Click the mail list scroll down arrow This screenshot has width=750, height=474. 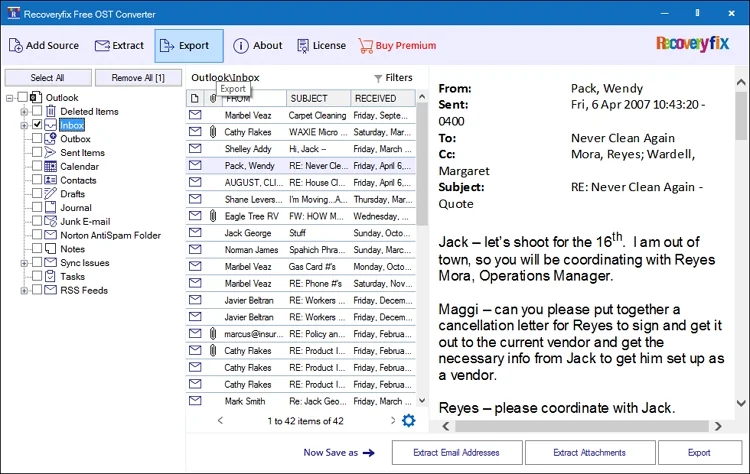422,401
